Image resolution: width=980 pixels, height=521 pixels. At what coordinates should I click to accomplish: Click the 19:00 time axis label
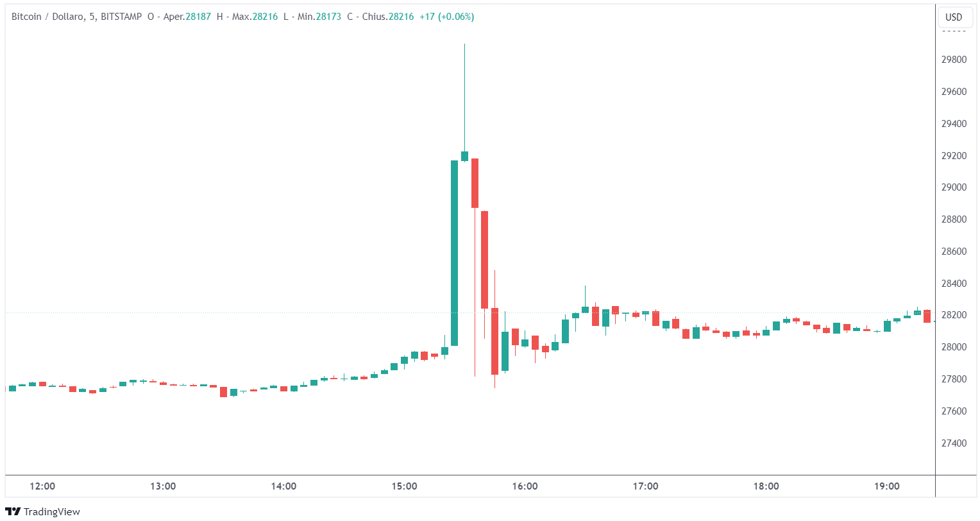(886, 486)
